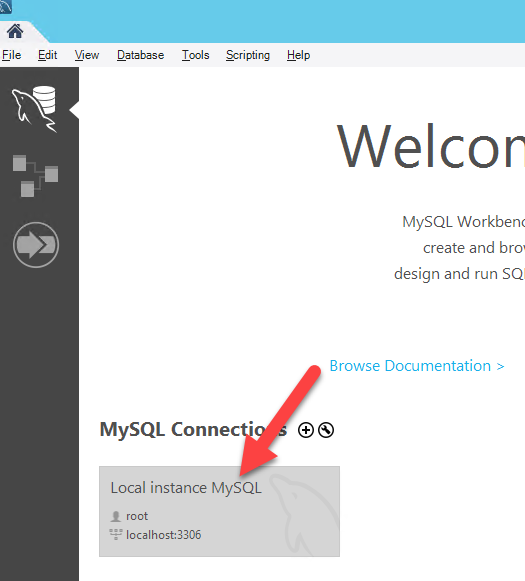Screen dimensions: 525x581
Task: Click the root user name text
Action: point(137,516)
